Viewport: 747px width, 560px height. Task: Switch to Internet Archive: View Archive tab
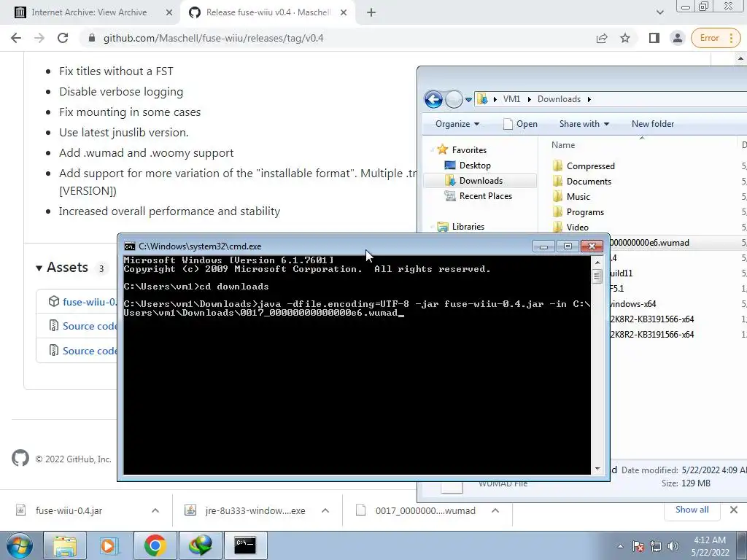point(89,12)
